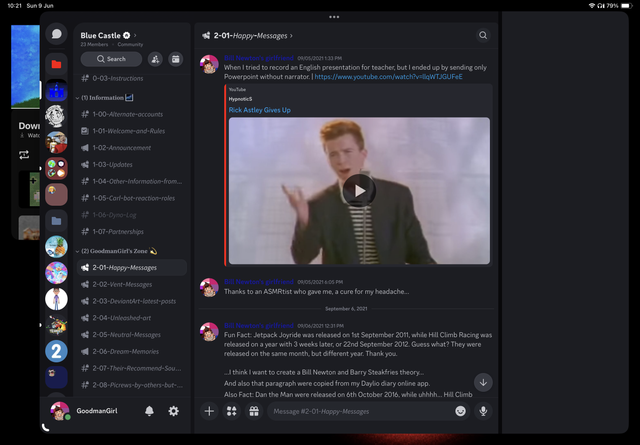Open the 1-00-Alternate-accounts channel
This screenshot has width=640, height=445.
(x=131, y=114)
